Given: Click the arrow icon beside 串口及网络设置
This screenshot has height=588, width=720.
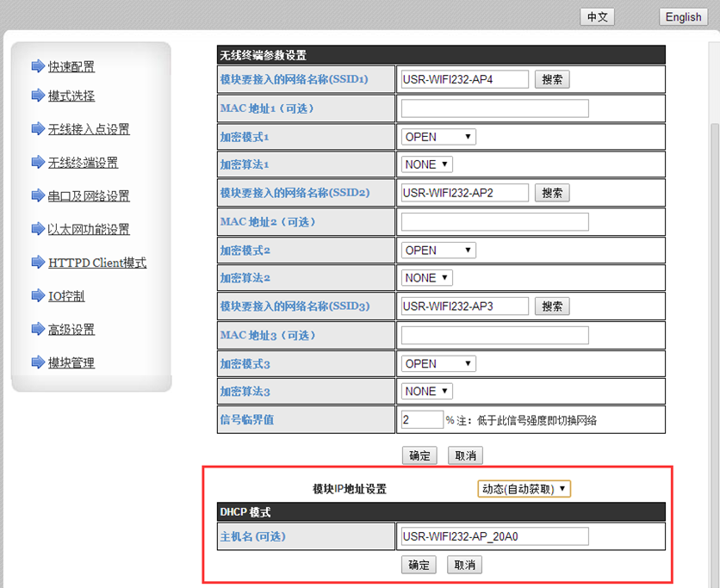Looking at the screenshot, I should pos(37,195).
